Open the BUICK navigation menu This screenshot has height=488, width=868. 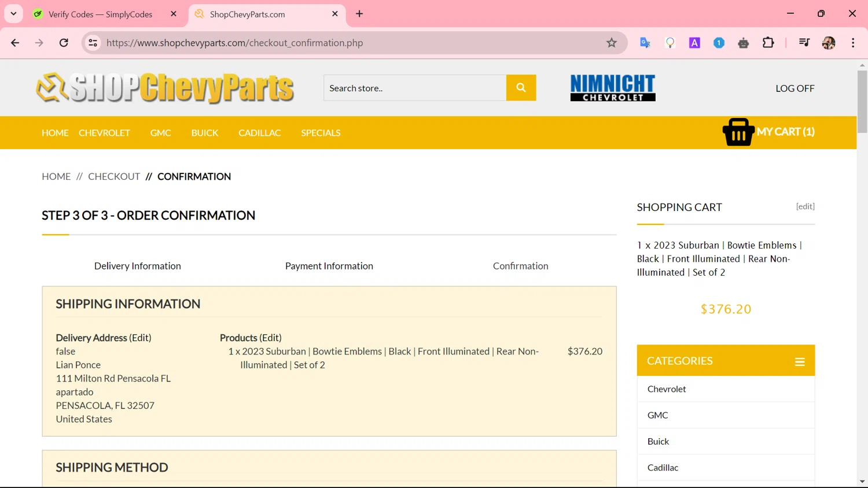pos(205,133)
